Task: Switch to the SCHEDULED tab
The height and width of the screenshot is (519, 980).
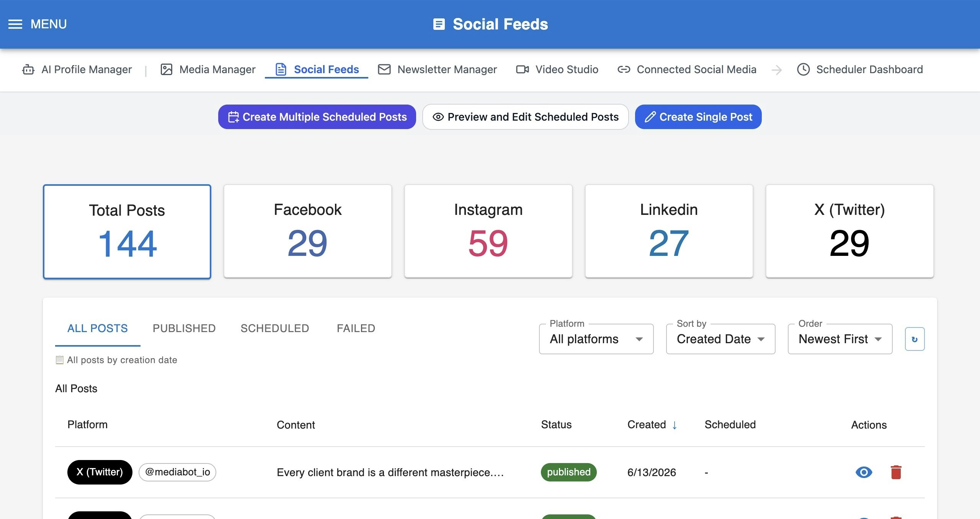Action: (275, 328)
